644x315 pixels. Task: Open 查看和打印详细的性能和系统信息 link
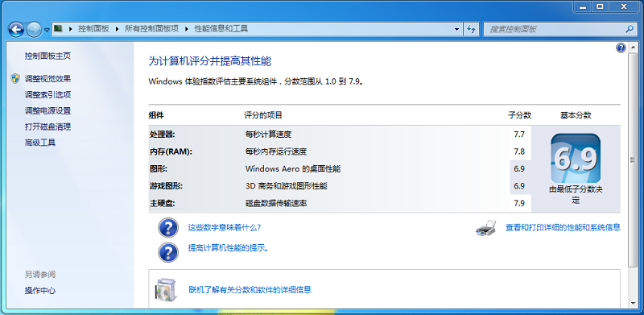563,227
